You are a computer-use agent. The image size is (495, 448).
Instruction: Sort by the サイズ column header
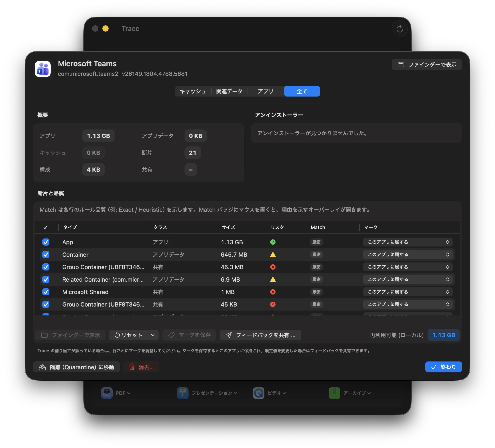[x=228, y=227]
